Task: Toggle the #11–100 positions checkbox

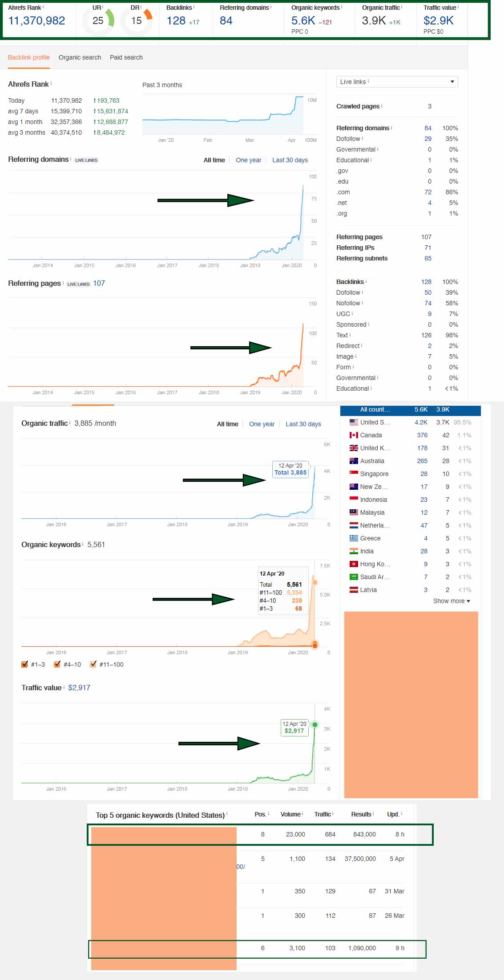Action: click(x=93, y=664)
